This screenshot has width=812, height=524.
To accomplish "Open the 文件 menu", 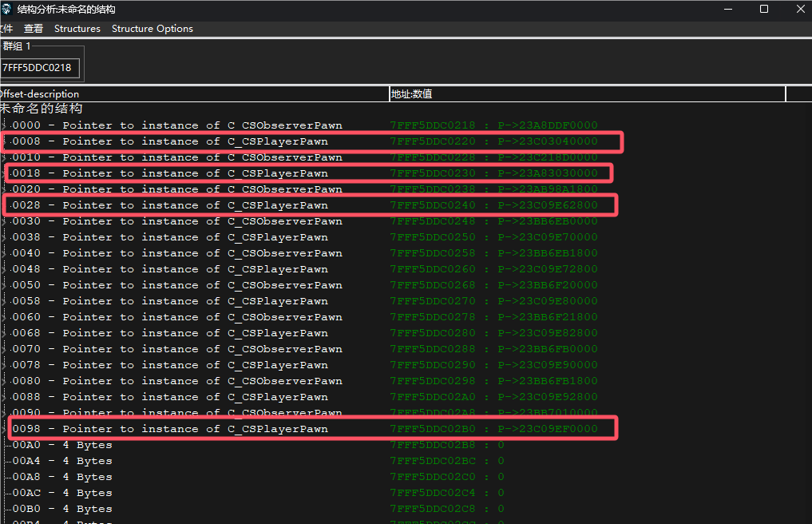I will (x=6, y=29).
